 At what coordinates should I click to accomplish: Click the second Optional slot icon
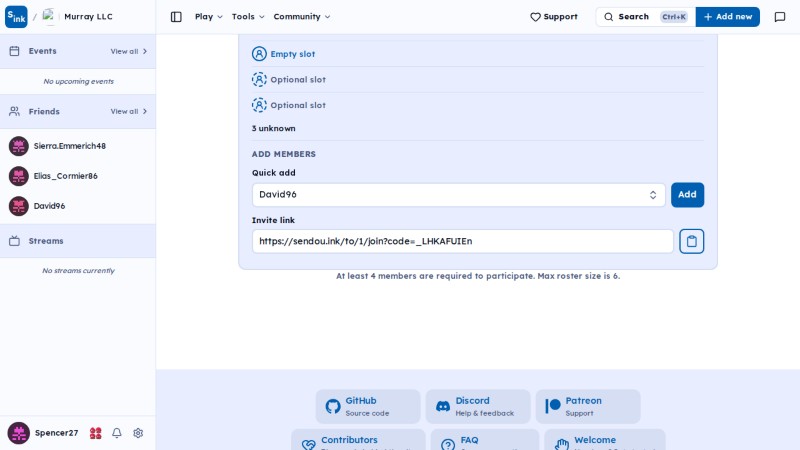pyautogui.click(x=259, y=105)
